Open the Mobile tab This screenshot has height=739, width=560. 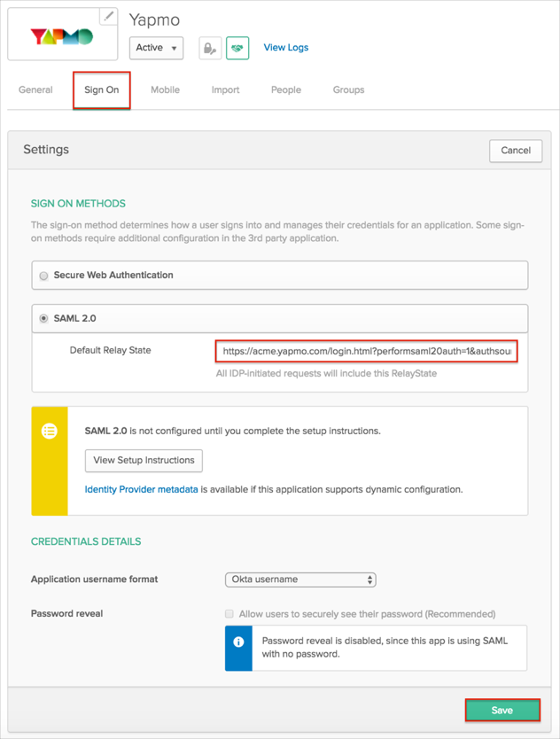(x=165, y=90)
